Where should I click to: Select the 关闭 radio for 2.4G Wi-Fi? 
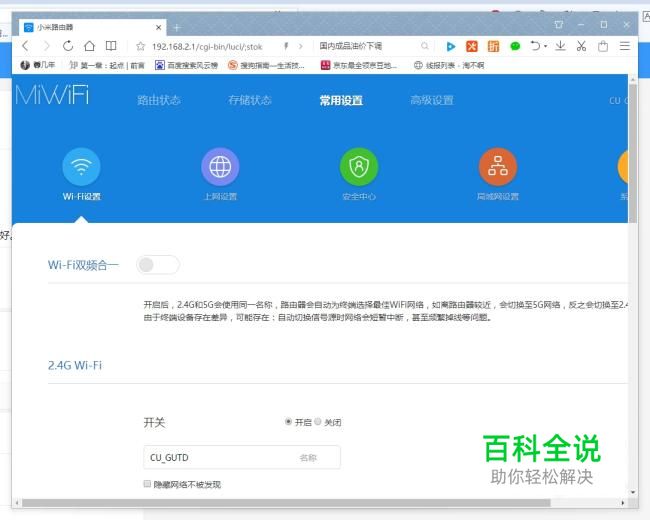[318, 422]
